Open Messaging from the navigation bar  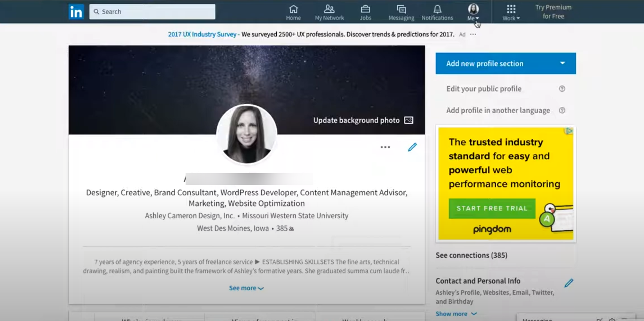[401, 12]
